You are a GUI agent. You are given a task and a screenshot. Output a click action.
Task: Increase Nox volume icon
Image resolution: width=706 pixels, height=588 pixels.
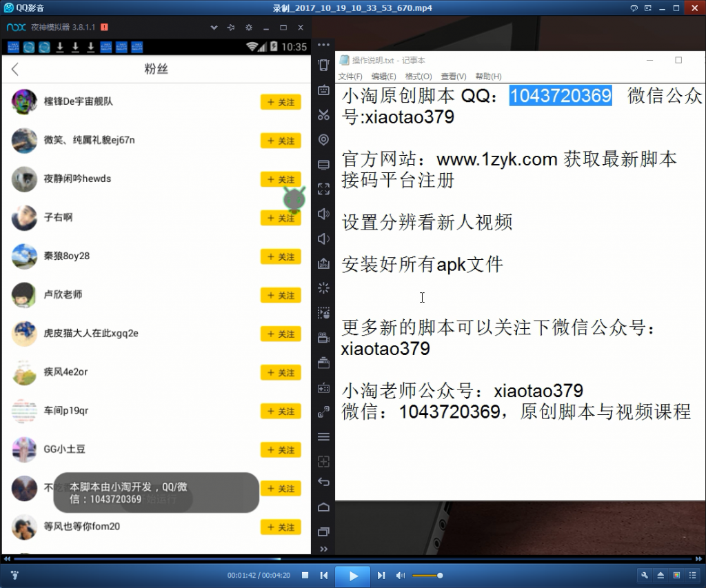[323, 214]
